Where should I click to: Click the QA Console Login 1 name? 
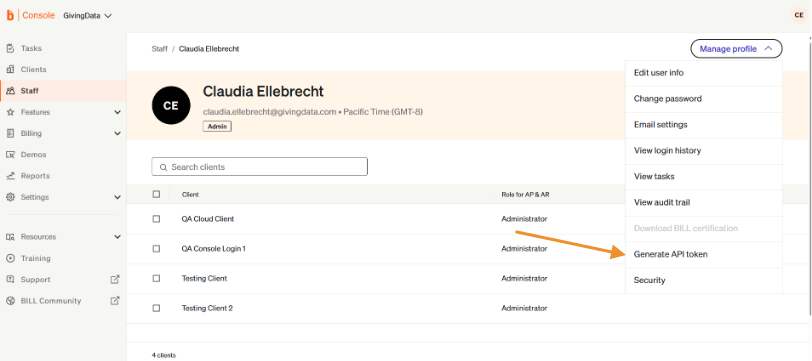(213, 249)
